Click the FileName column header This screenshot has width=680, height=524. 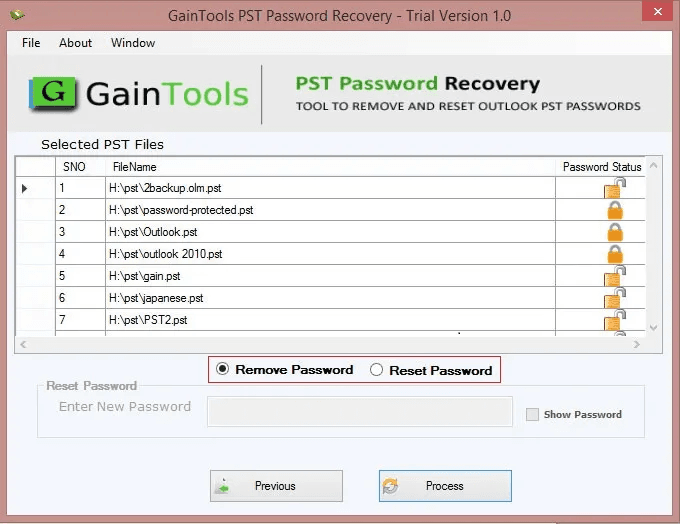330,167
